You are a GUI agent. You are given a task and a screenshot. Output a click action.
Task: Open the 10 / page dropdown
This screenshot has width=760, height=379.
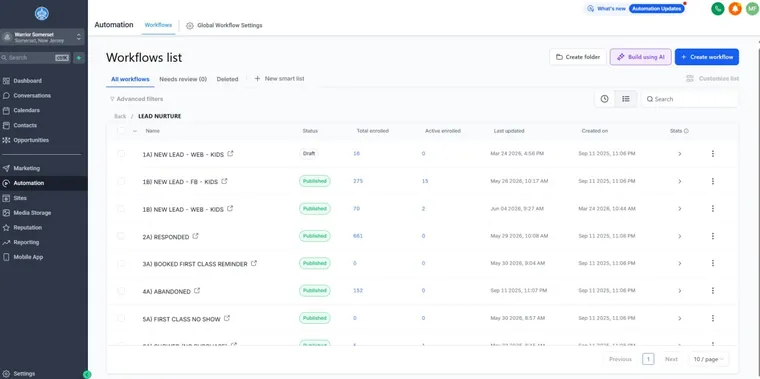tap(708, 359)
